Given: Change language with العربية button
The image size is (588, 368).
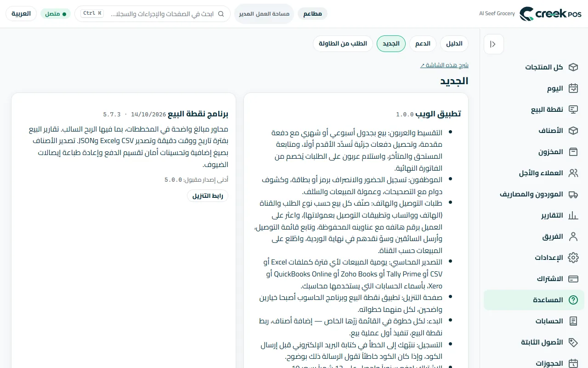Looking at the screenshot, I should pyautogui.click(x=21, y=14).
